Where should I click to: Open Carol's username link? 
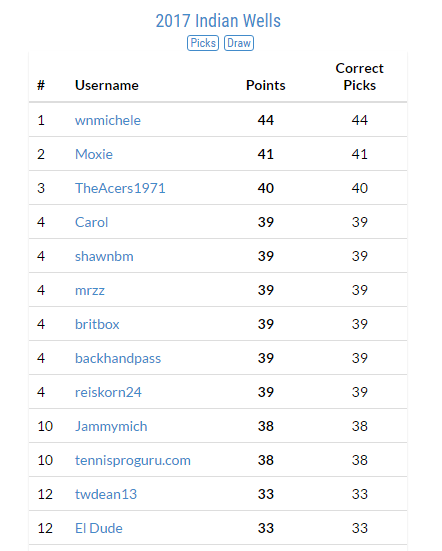91,222
